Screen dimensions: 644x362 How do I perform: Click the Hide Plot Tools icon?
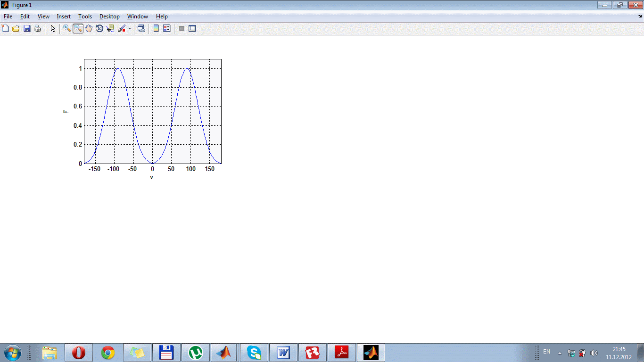click(182, 29)
